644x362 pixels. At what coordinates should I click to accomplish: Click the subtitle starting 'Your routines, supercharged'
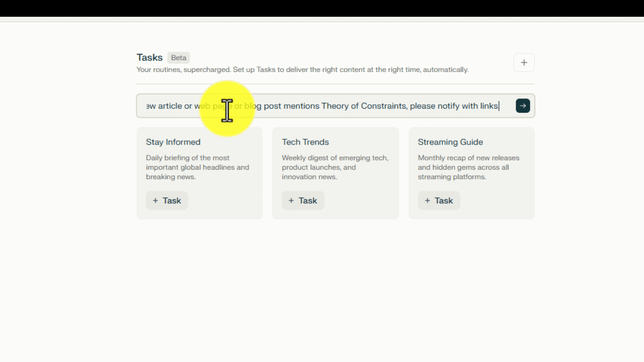pos(302,70)
